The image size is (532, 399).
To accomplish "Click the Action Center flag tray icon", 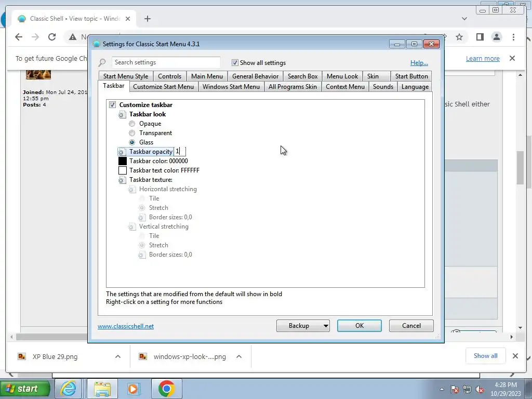I will tap(455, 389).
